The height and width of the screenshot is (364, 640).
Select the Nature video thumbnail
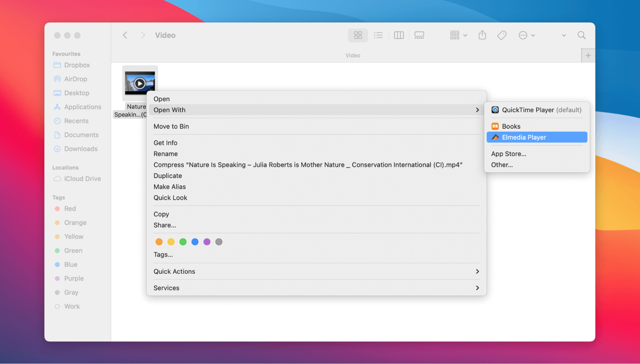click(x=140, y=83)
